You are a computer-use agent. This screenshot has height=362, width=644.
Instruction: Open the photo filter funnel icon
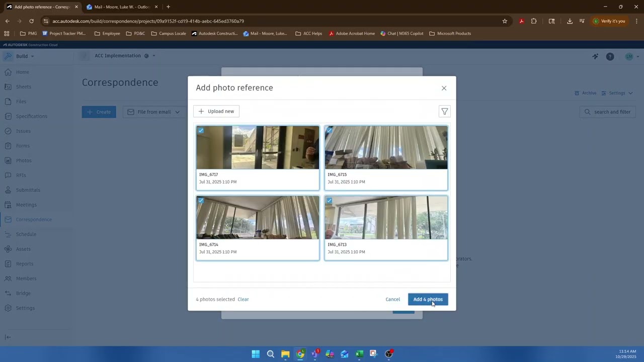click(444, 111)
